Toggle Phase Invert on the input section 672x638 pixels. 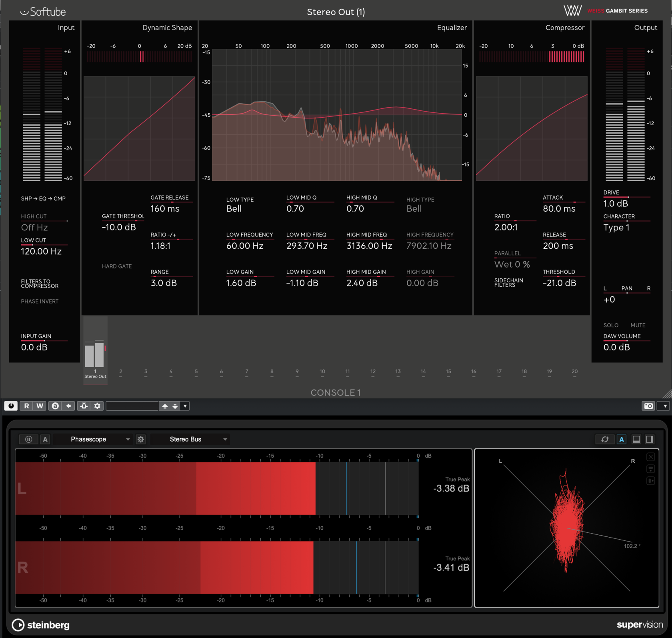(x=40, y=302)
